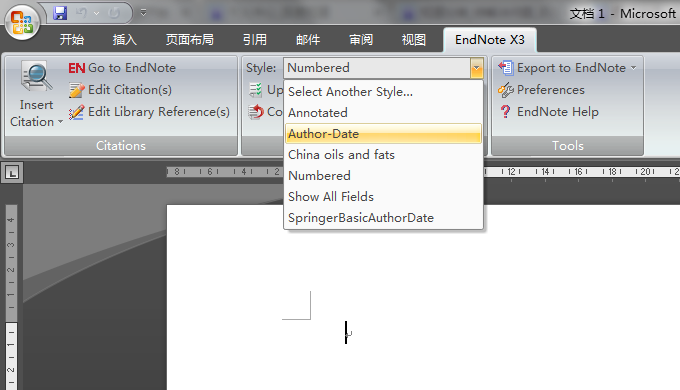Switch to the 引用 ribbon tab
This screenshot has height=390, width=680.
[255, 40]
